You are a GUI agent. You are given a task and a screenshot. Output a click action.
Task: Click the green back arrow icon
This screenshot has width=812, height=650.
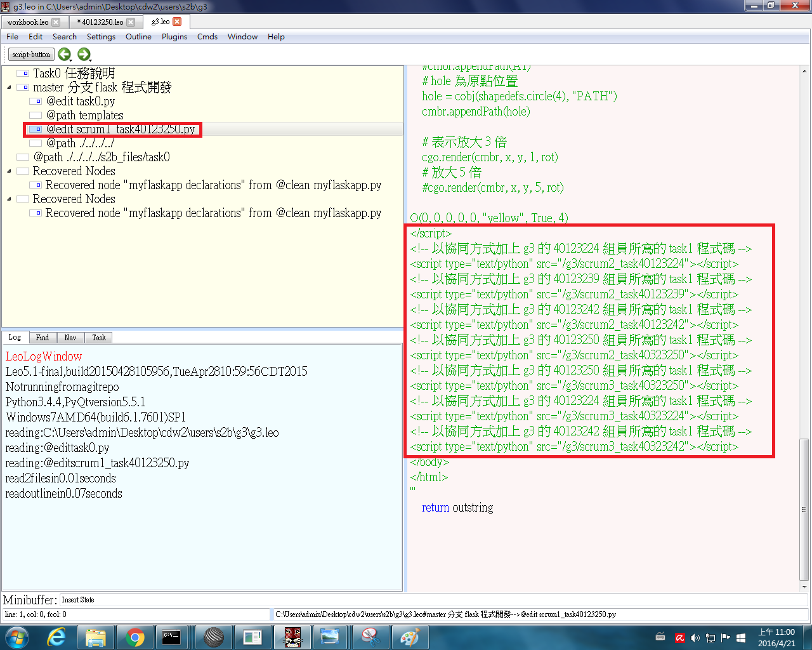(x=64, y=54)
